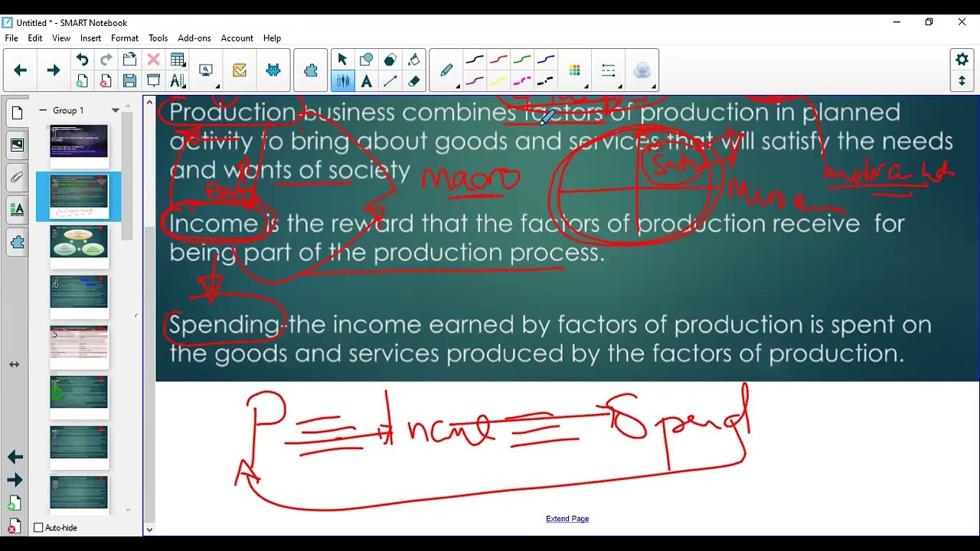The width and height of the screenshot is (980, 551).
Task: Collapse the Group 1 page group
Action: tap(44, 110)
